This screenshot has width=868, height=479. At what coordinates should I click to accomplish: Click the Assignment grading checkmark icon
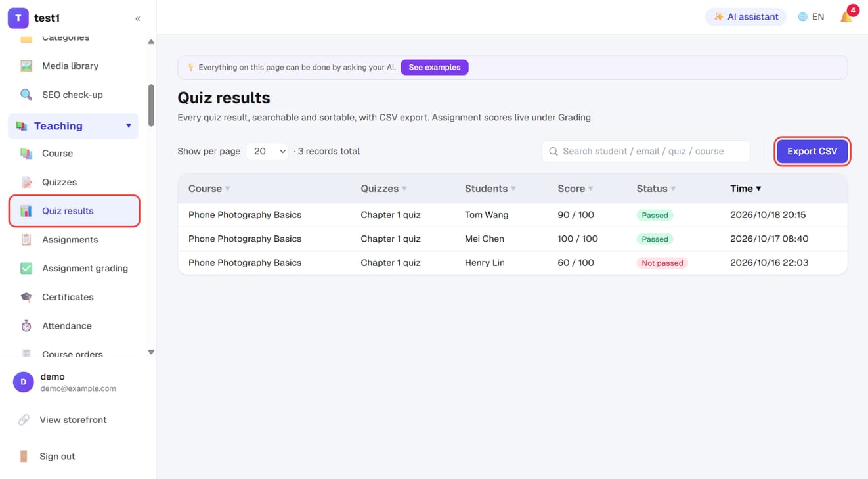pos(26,268)
